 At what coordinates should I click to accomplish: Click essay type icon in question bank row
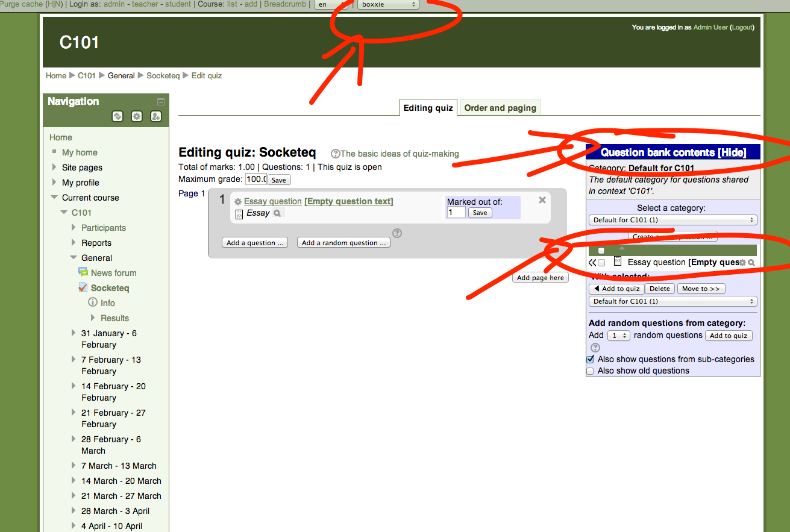(x=618, y=261)
